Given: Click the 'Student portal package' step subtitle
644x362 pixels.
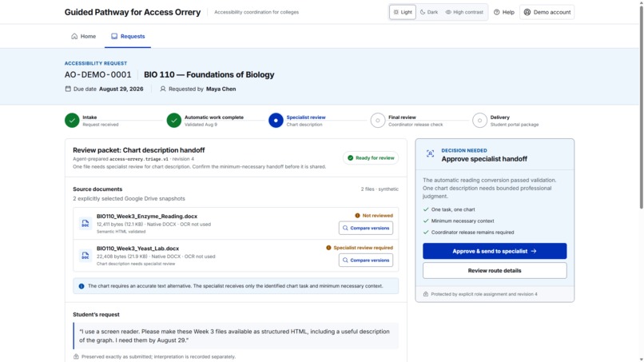Looking at the screenshot, I should (x=515, y=125).
